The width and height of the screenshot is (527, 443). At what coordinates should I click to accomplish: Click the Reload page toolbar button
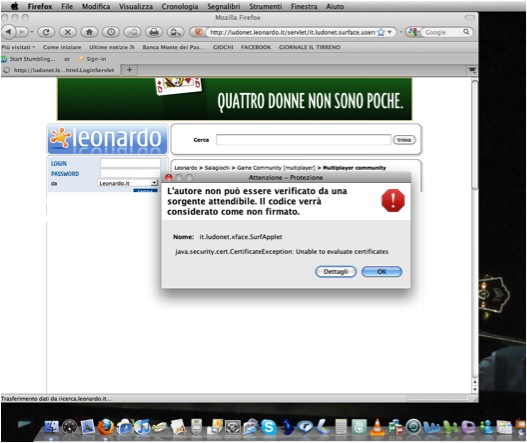pos(46,32)
